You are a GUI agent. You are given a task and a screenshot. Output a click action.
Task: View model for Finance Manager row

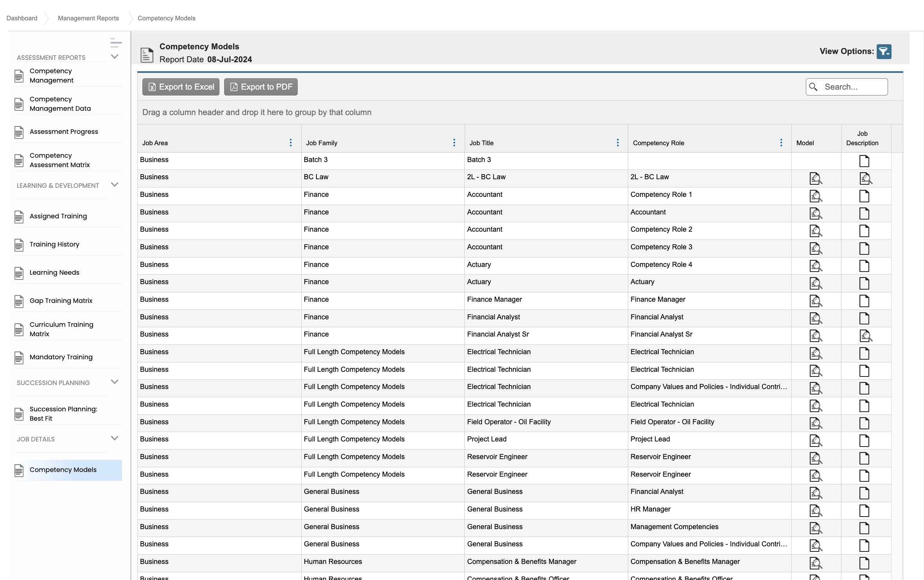[816, 301]
